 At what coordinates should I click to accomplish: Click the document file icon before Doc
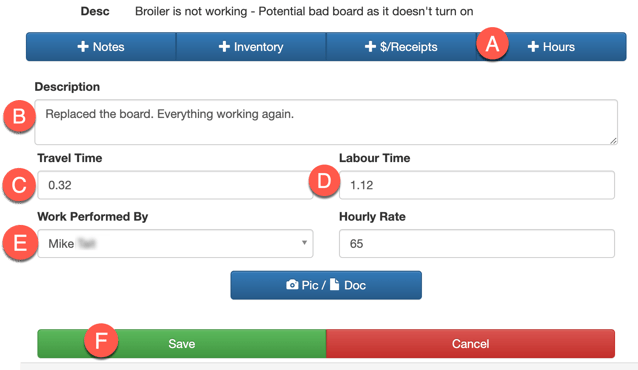pyautogui.click(x=334, y=284)
